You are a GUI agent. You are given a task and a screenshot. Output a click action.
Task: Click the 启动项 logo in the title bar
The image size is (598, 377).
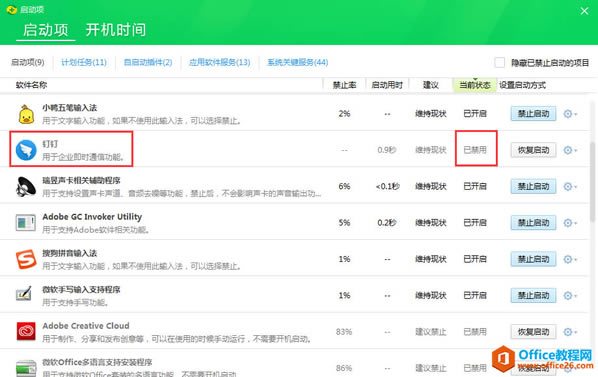pos(11,10)
